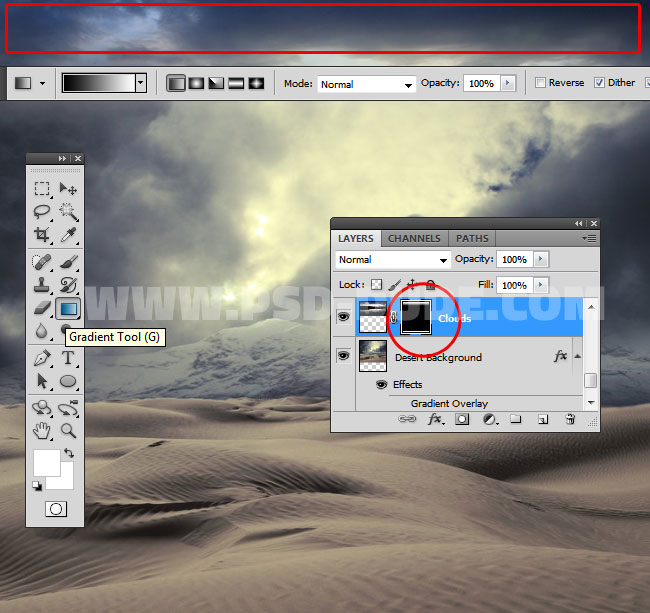The height and width of the screenshot is (613, 650).
Task: Open the Paths tab
Action: click(472, 238)
